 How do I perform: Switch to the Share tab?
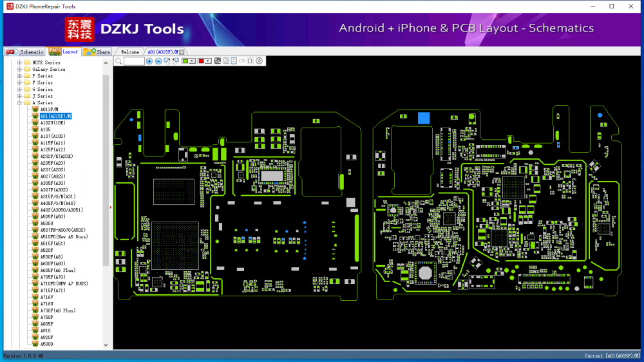(97, 52)
